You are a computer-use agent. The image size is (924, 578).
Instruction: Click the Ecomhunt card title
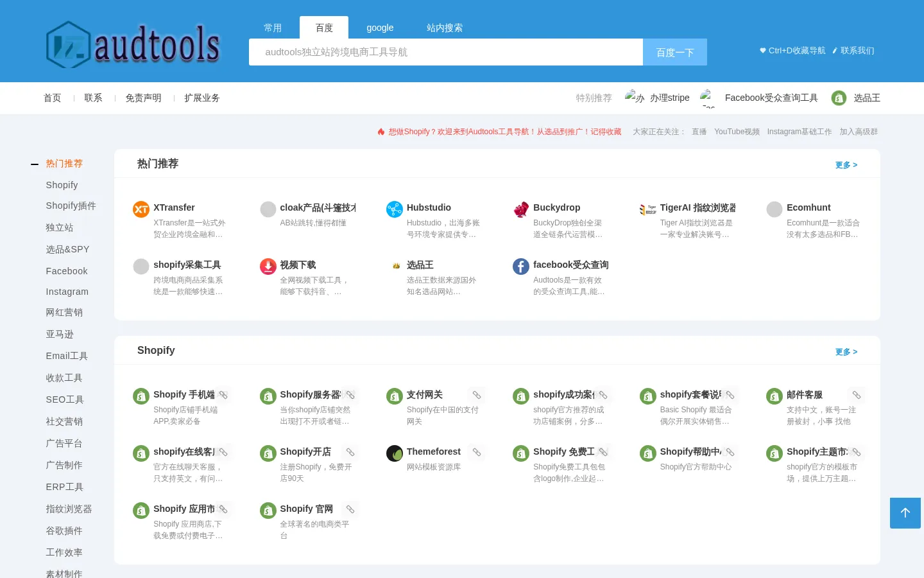pos(809,207)
